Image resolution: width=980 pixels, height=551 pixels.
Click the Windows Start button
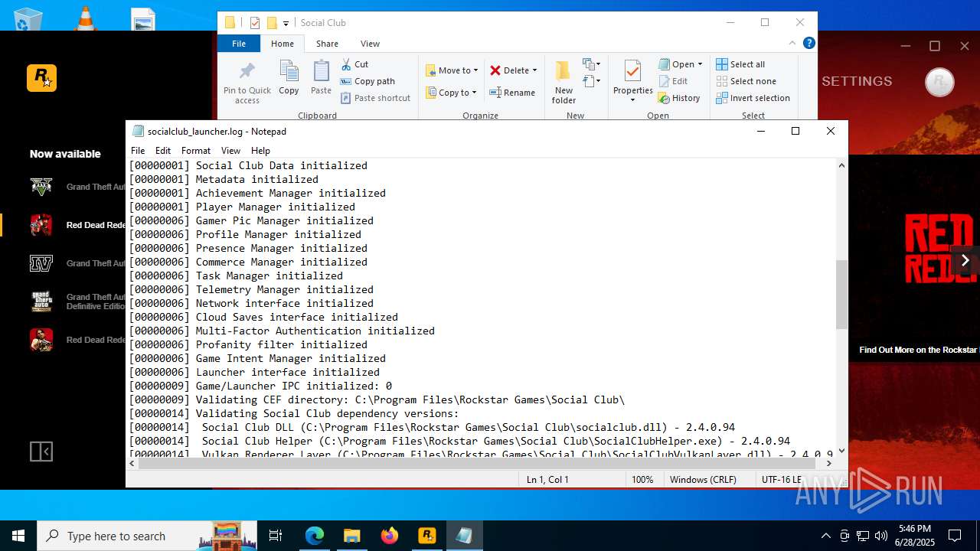pyautogui.click(x=18, y=536)
